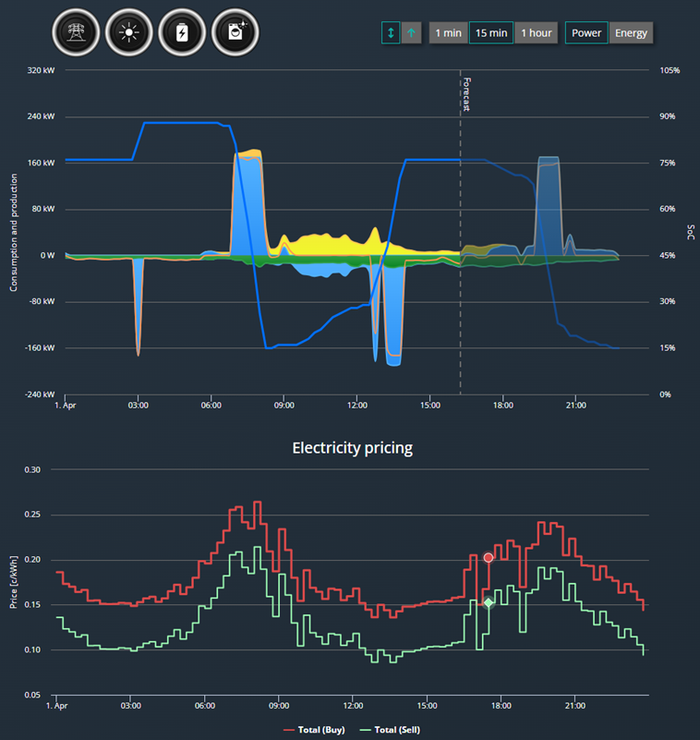The height and width of the screenshot is (740, 700).
Task: Switch resolution to 1 hour
Action: pyautogui.click(x=537, y=33)
